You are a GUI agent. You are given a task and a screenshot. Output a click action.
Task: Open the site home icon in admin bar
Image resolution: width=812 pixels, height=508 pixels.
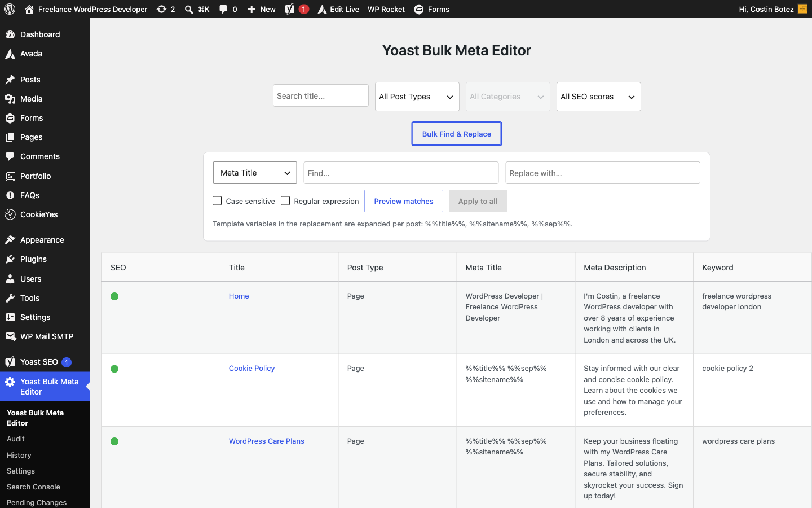coord(29,9)
